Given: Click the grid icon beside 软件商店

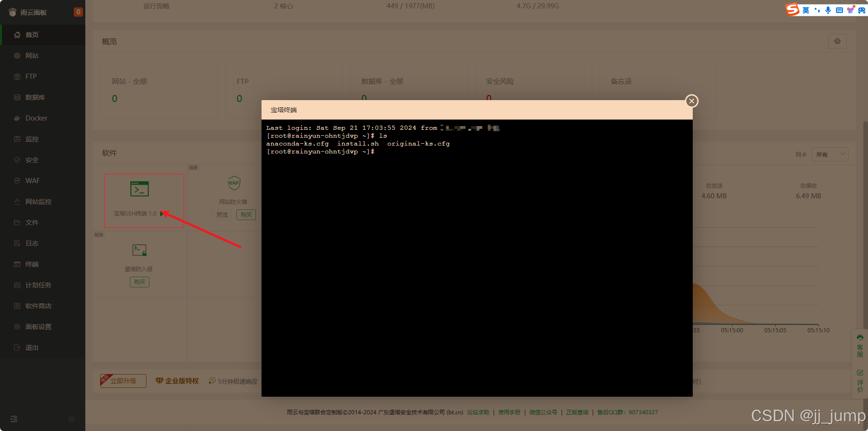Looking at the screenshot, I should click(x=17, y=306).
